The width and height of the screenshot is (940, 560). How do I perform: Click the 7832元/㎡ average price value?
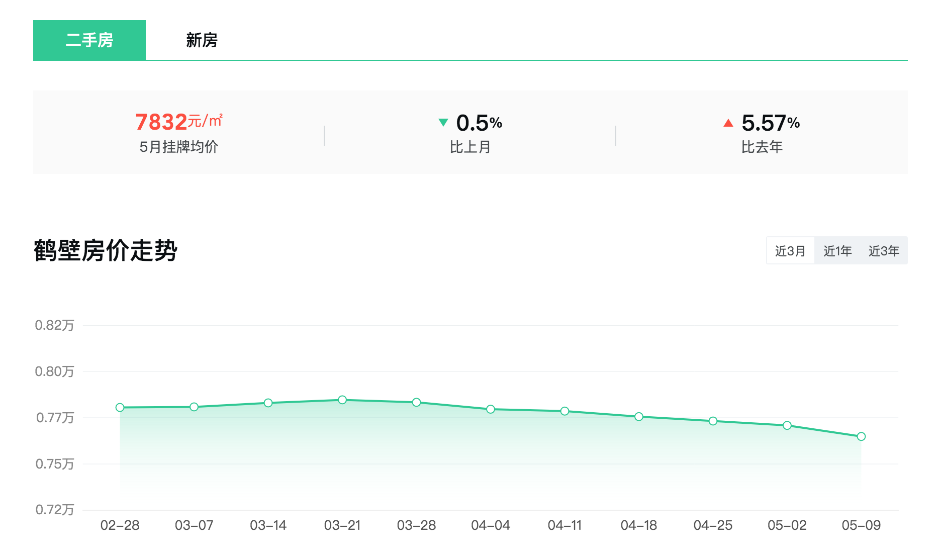[178, 122]
